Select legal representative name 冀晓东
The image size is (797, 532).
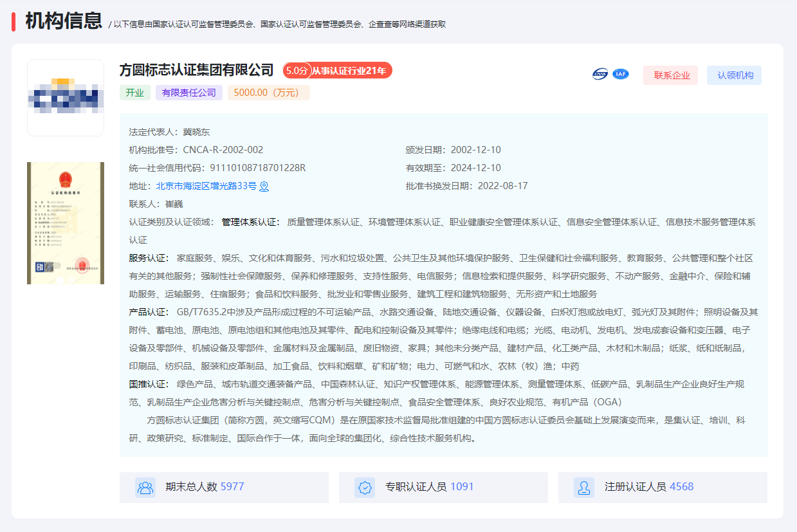[x=196, y=132]
